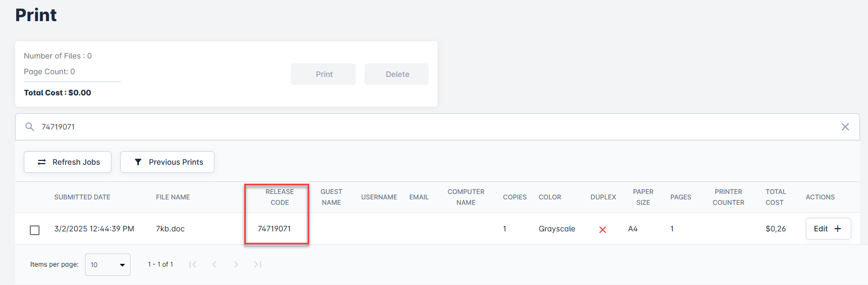The height and width of the screenshot is (285, 868).
Task: Click the Release Code column header
Action: 279,197
